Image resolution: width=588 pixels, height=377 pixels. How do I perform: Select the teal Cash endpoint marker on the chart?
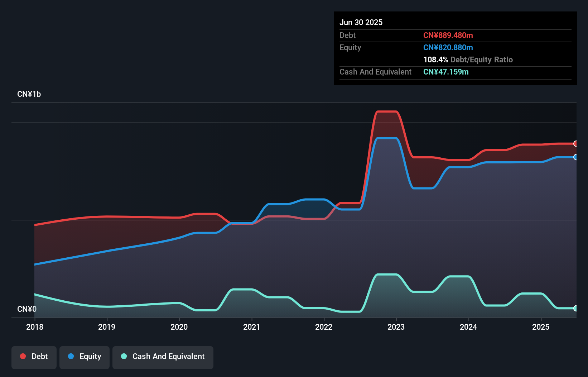click(575, 308)
